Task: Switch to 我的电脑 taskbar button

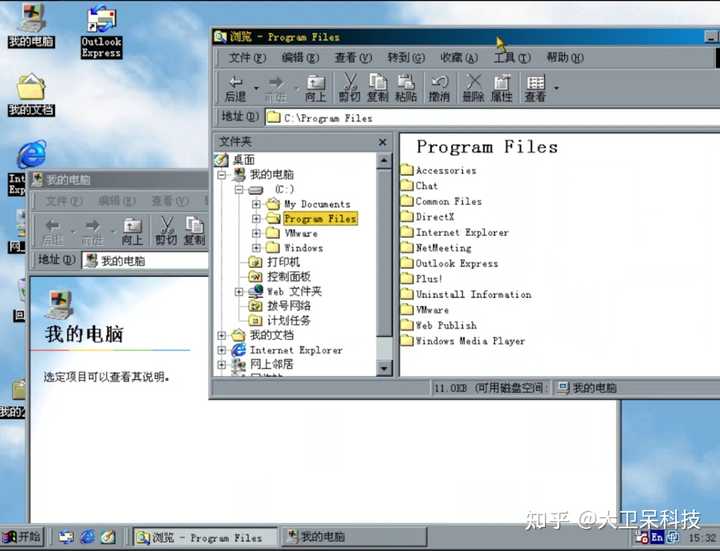Action: click(x=354, y=537)
